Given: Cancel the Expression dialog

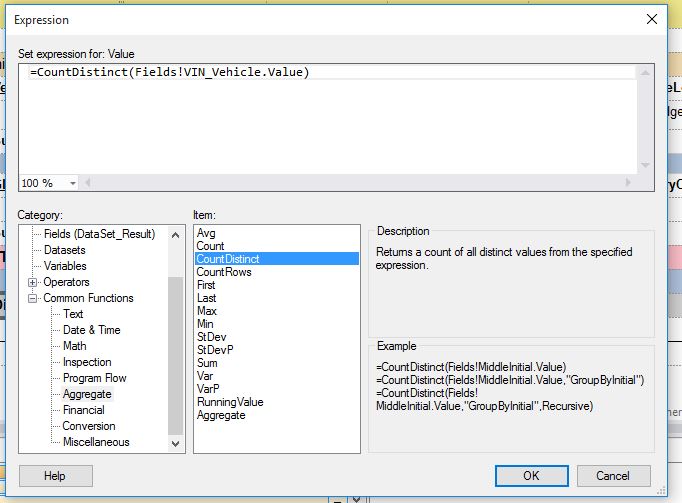Looking at the screenshot, I should click(613, 476).
